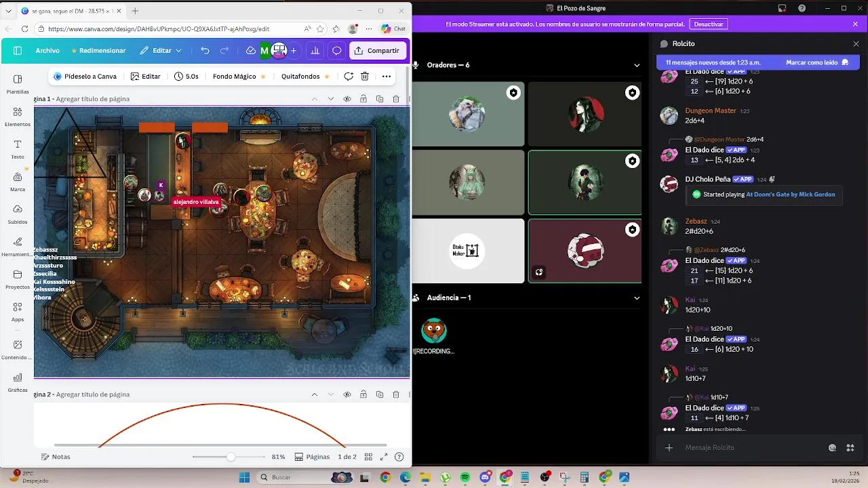Move page 2 up with chevron
The height and width of the screenshot is (488, 868).
(315, 394)
